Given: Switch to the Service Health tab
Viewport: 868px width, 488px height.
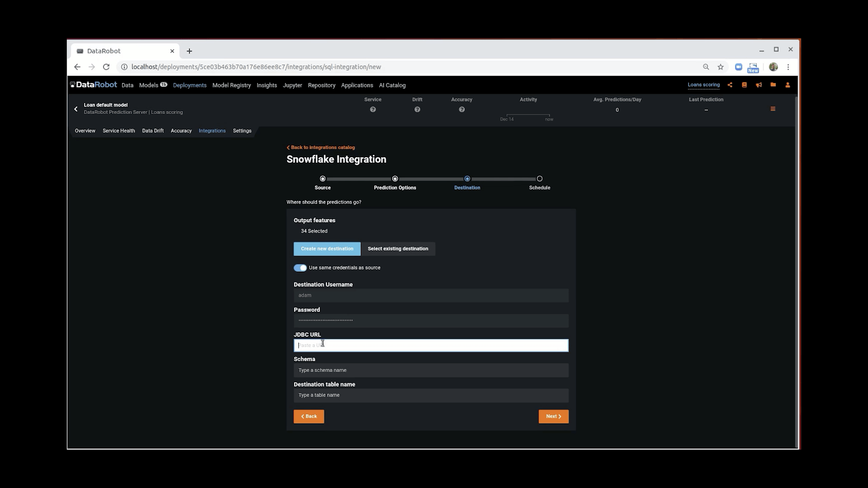Looking at the screenshot, I should coord(119,131).
